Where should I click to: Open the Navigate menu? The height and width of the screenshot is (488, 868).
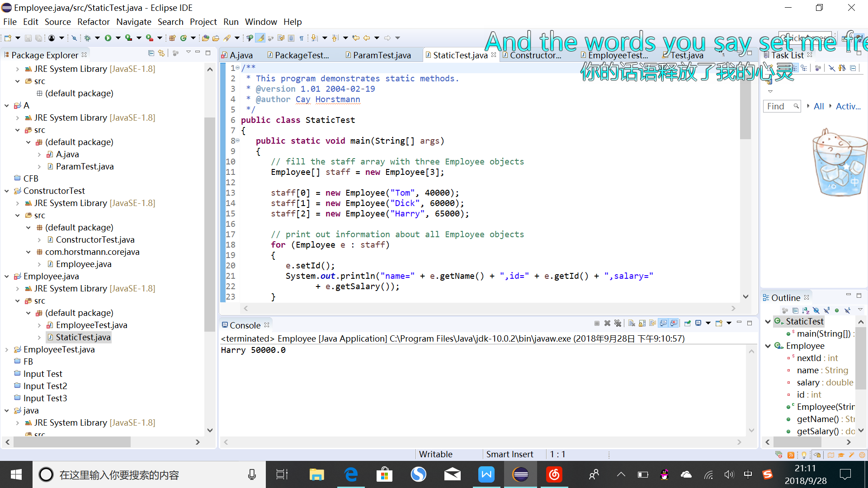[133, 22]
